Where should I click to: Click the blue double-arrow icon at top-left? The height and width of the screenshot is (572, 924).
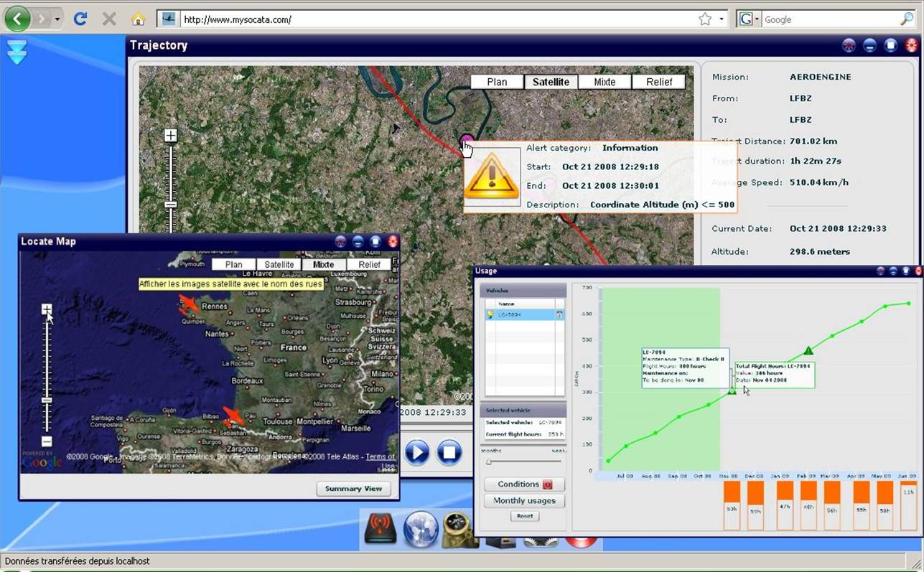[17, 52]
